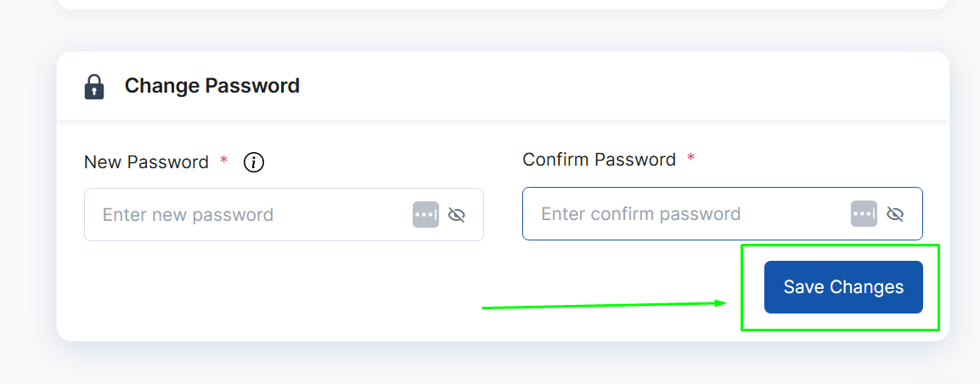980x384 pixels.
Task: Click the white card above the Change Password section
Action: [503, 4]
